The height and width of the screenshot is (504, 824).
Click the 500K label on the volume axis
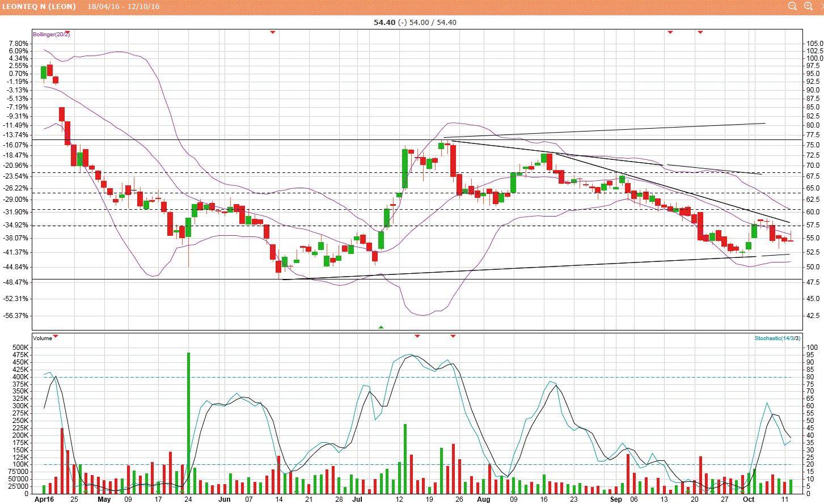(x=20, y=348)
